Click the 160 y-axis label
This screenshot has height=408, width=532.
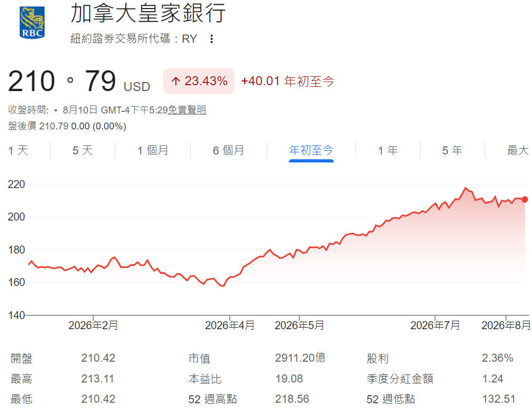17,282
